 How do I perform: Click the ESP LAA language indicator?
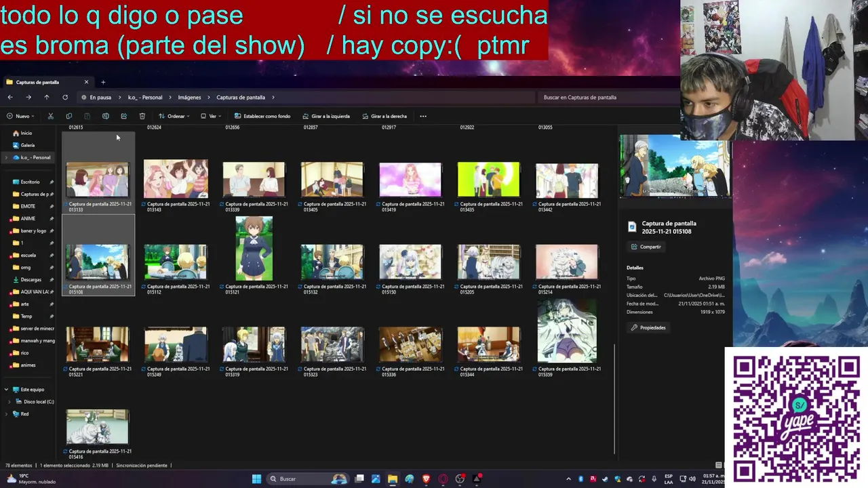669,479
